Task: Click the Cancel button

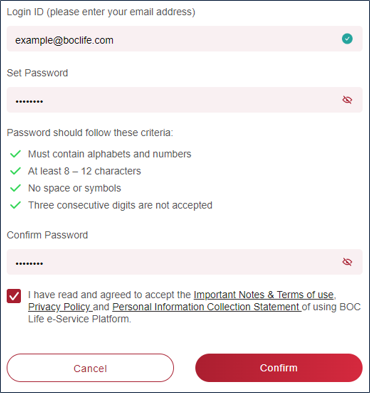Action: click(90, 368)
